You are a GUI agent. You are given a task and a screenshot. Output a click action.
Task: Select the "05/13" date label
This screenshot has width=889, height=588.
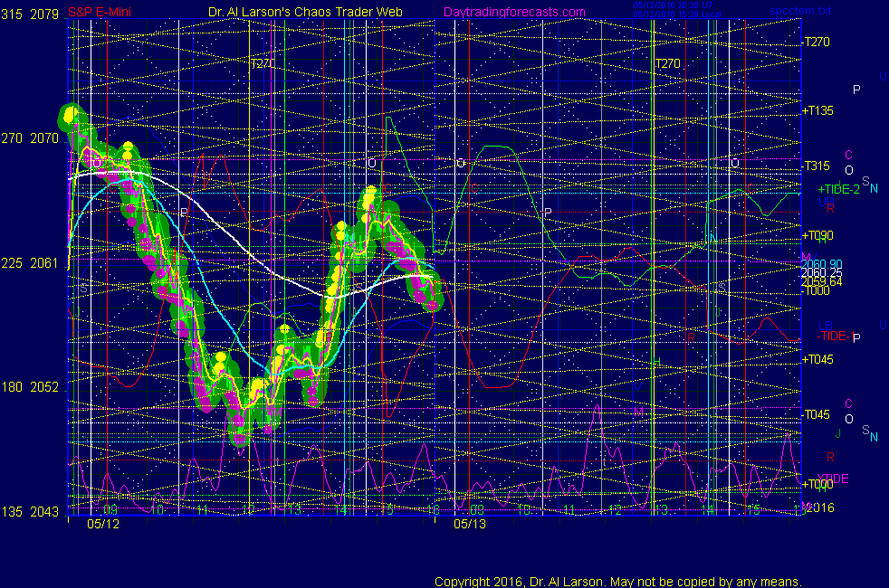(x=470, y=524)
